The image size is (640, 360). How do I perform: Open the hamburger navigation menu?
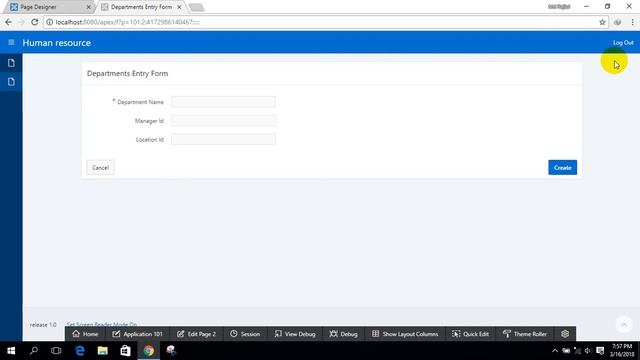(11, 42)
